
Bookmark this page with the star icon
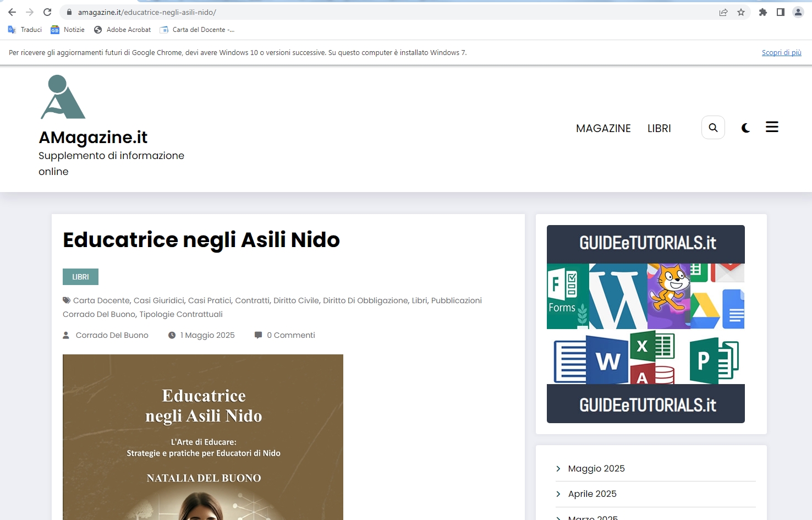(x=741, y=12)
